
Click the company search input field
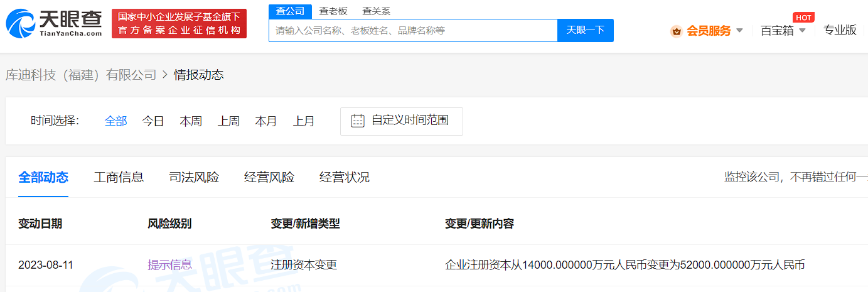tap(413, 30)
